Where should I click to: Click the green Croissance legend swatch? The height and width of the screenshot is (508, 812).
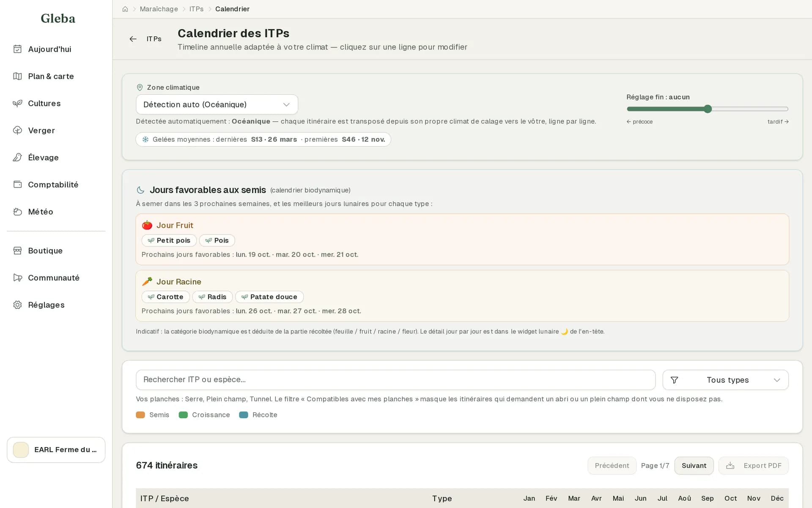(183, 415)
